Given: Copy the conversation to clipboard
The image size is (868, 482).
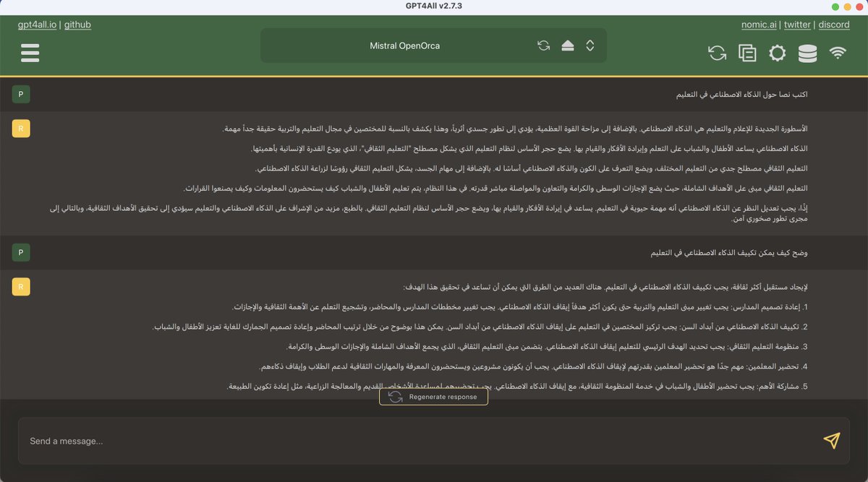Looking at the screenshot, I should pyautogui.click(x=747, y=53).
